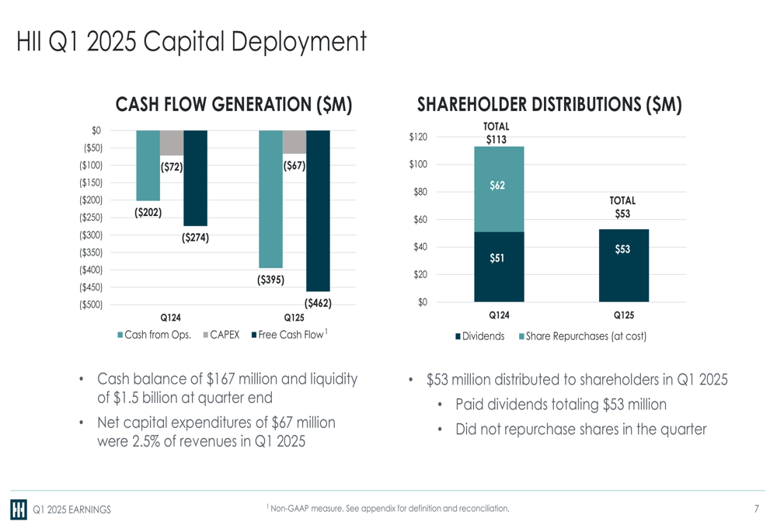
Task: Click the HII Q1 2025 Capital Deployment heading
Action: (x=191, y=41)
